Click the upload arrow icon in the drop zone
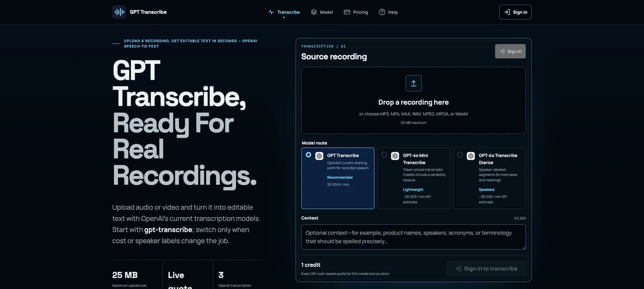 click(x=414, y=83)
